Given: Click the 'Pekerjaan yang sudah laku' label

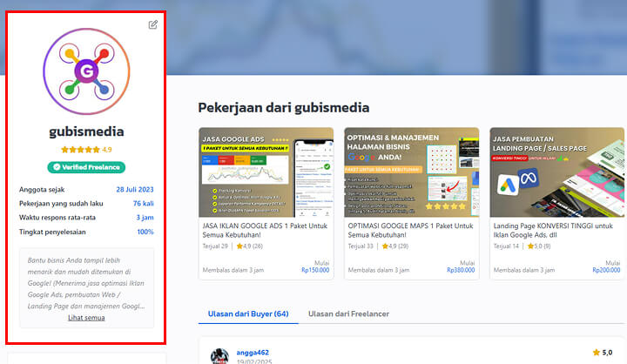Looking at the screenshot, I should pos(61,204).
